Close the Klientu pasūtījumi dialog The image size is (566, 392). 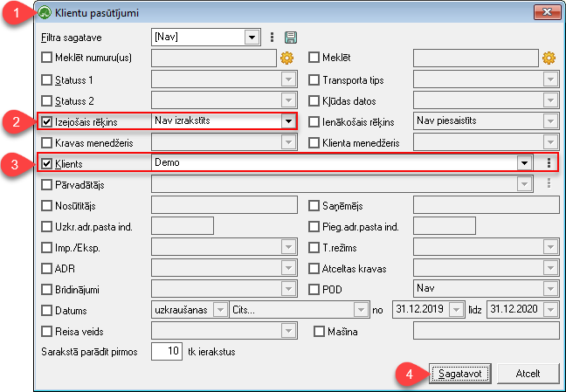point(547,12)
